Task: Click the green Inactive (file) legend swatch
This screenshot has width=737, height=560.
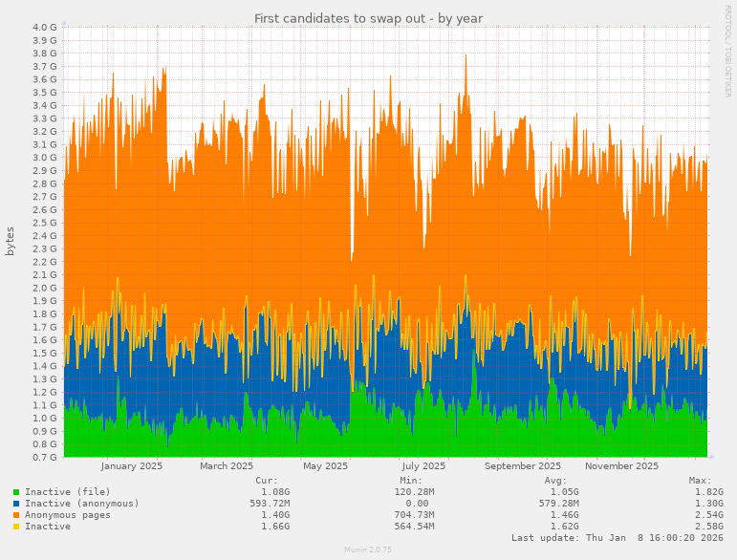Action: click(x=16, y=492)
